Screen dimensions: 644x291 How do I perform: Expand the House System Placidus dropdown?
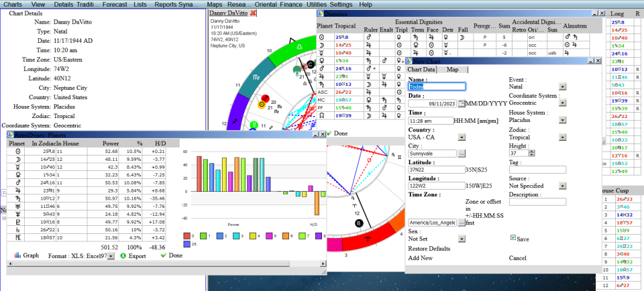click(x=562, y=120)
